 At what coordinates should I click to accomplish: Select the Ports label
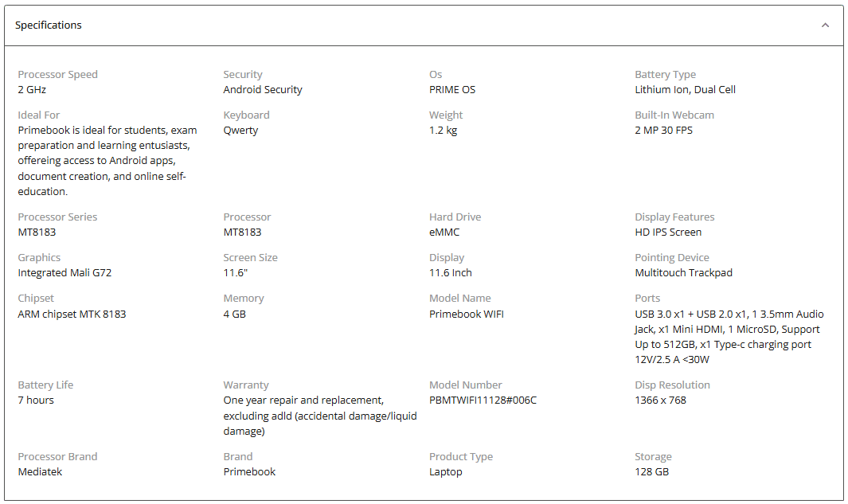[647, 299]
